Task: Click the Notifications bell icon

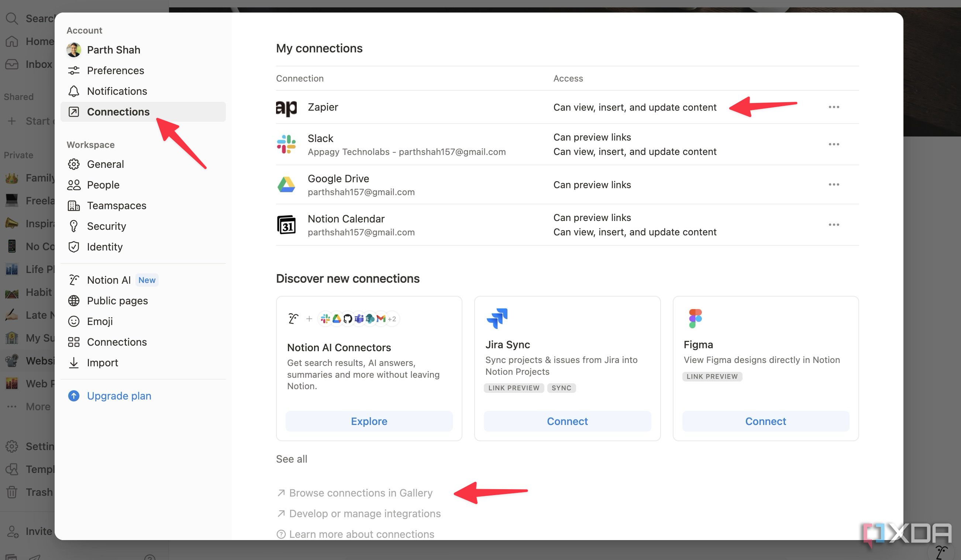Action: [73, 91]
